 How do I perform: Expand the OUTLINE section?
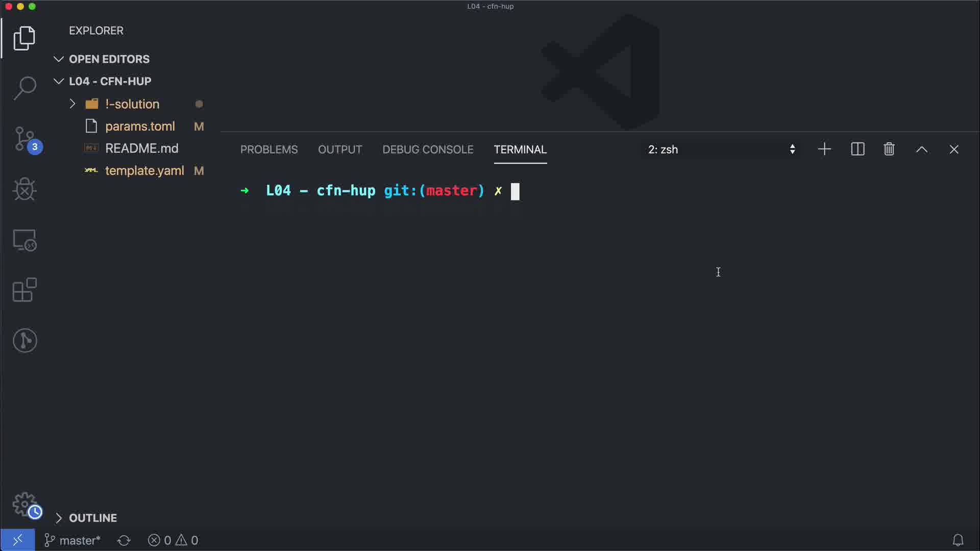coord(92,518)
